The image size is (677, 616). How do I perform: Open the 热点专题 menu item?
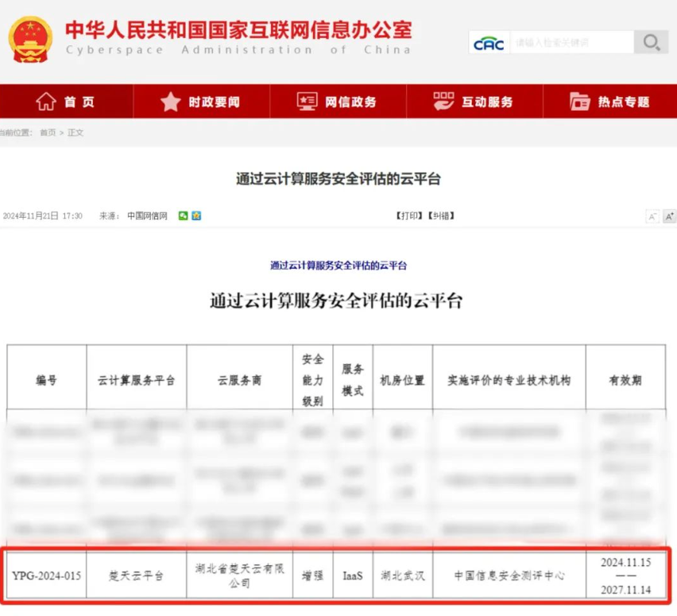[624, 102]
